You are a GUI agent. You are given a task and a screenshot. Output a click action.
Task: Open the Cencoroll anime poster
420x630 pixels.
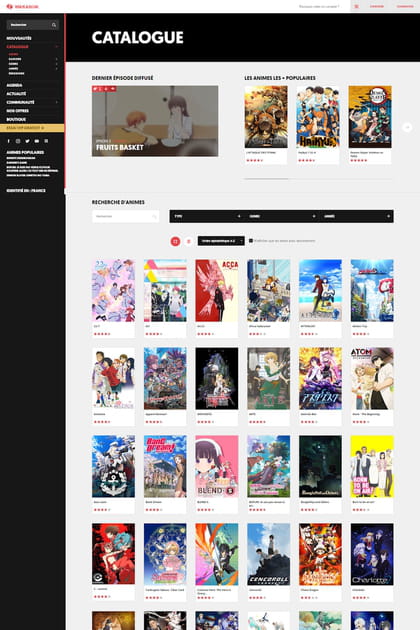(268, 554)
